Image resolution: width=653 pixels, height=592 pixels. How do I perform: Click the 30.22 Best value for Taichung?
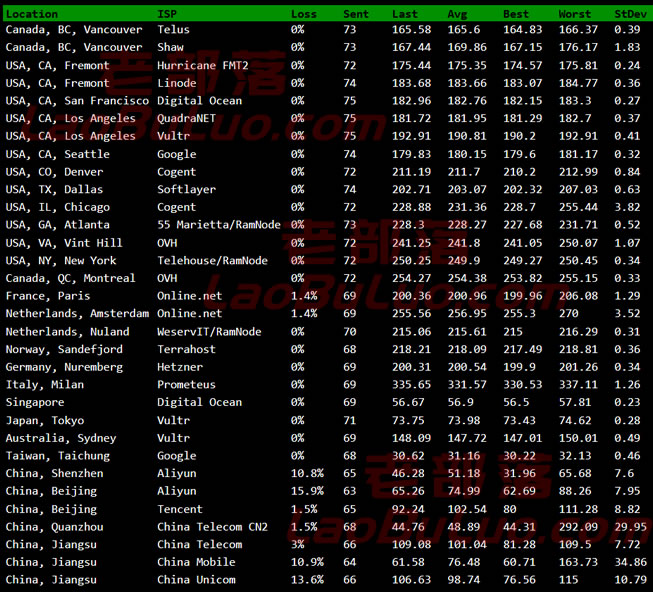(519, 456)
